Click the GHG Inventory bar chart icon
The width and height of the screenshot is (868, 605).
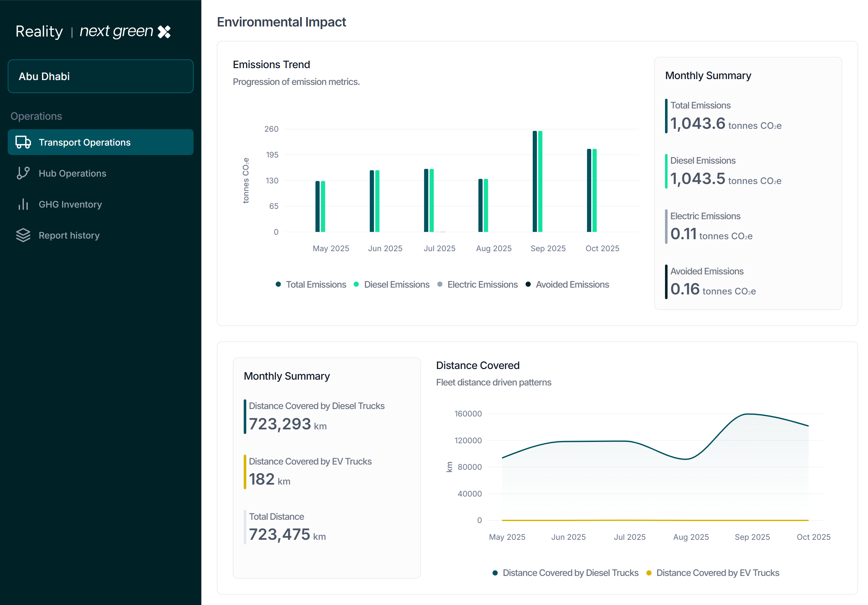coord(23,204)
